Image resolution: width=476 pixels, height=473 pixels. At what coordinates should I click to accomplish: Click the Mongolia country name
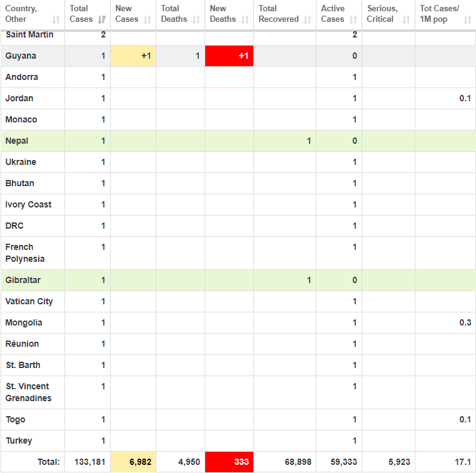click(x=24, y=323)
